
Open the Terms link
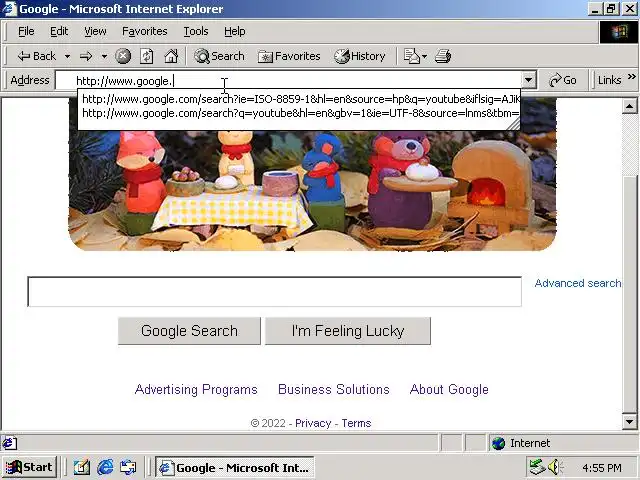click(356, 423)
